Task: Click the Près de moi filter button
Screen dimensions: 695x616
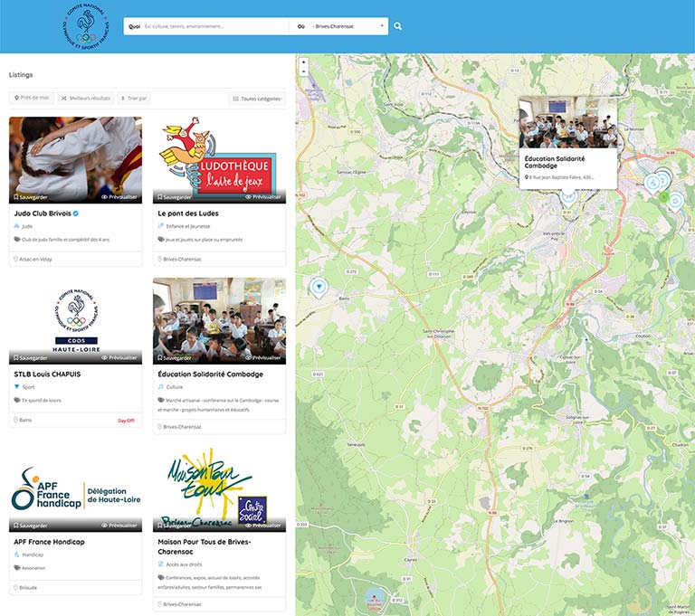Action: point(32,98)
